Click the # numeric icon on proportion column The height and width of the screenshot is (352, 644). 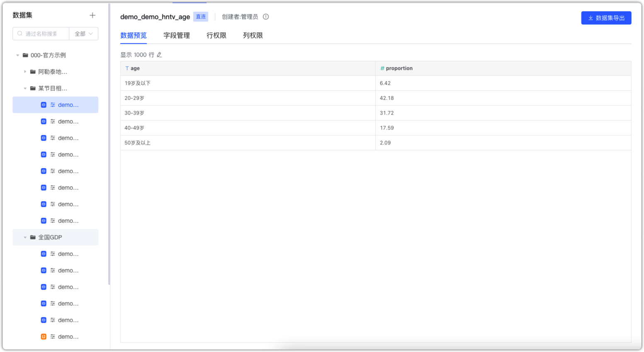pyautogui.click(x=382, y=68)
